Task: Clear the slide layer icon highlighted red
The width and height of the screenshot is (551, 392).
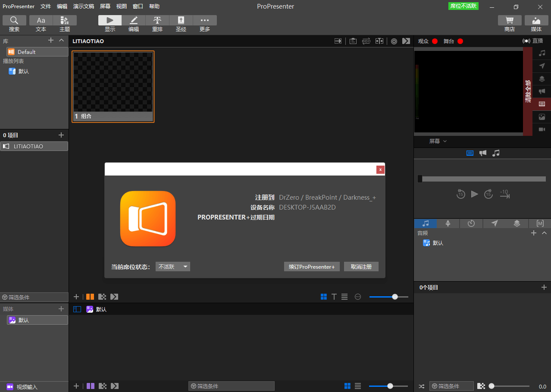Action: 542,104
